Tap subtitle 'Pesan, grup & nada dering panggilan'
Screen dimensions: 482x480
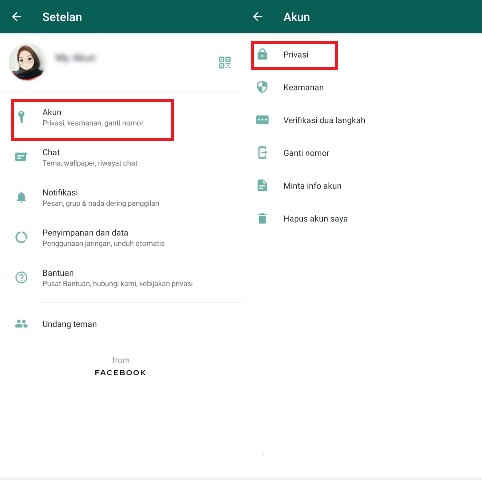(101, 203)
